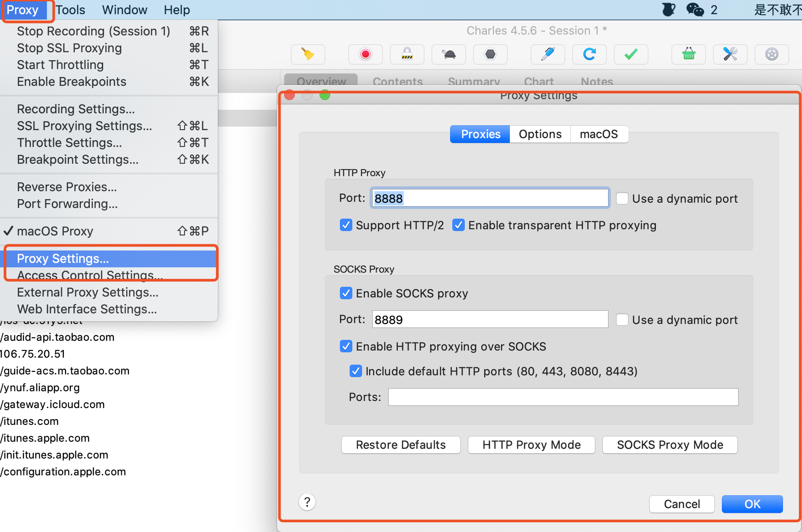Viewport: 802px width, 532px height.
Task: Click the SOCKS Port field showing 8889
Action: [x=490, y=320]
